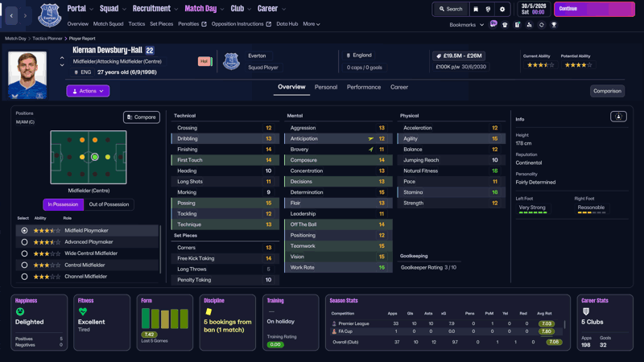Select the Midfield Playmaker role radio

tap(24, 231)
